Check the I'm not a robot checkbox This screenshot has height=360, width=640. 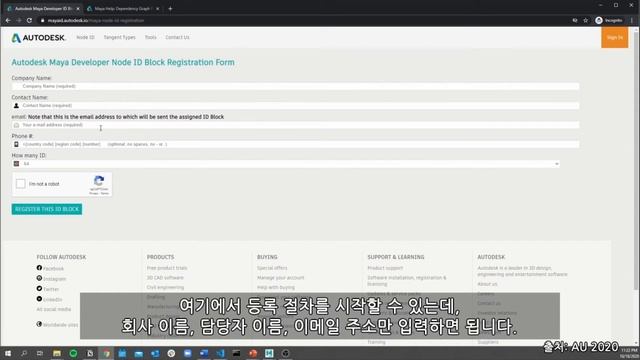20,184
